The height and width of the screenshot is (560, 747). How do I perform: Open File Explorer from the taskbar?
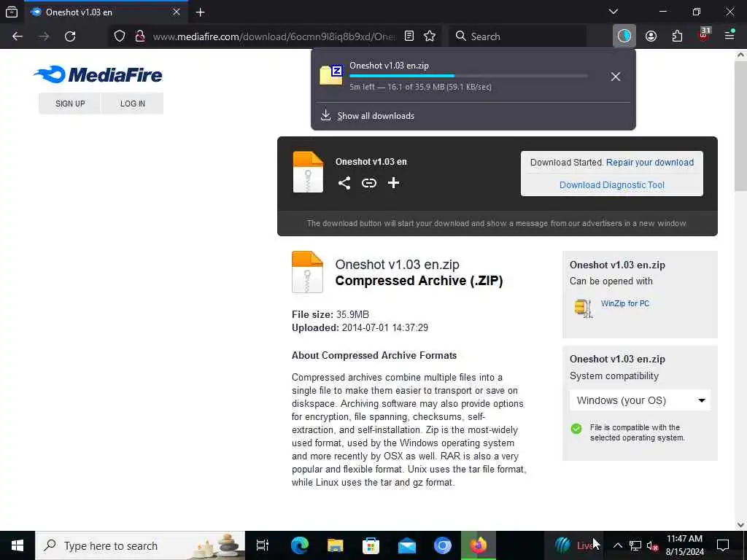click(x=335, y=545)
